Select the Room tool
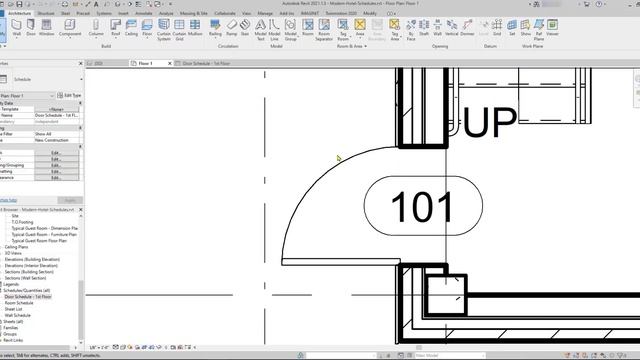This screenshot has height=360, width=640. click(x=308, y=27)
